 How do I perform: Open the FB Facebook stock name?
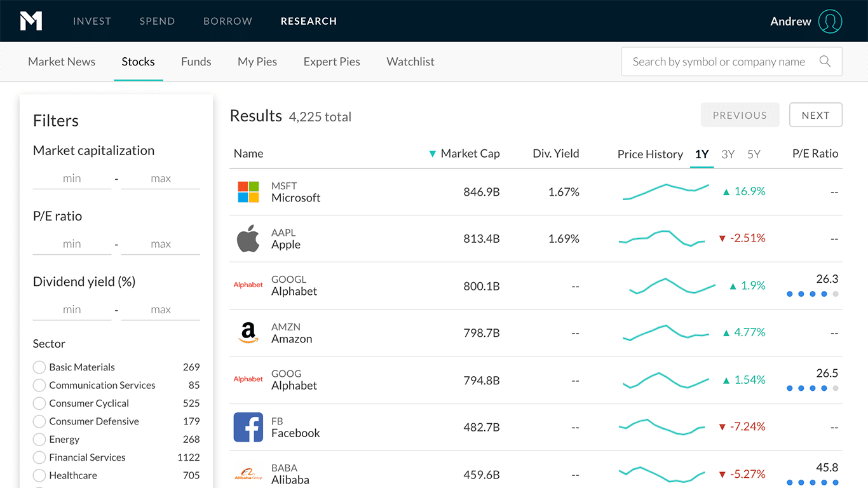[x=295, y=433]
